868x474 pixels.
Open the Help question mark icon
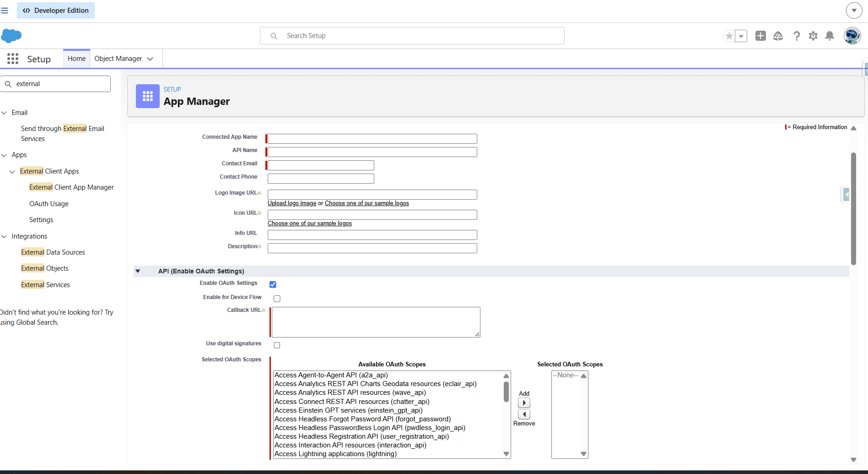[x=797, y=36]
